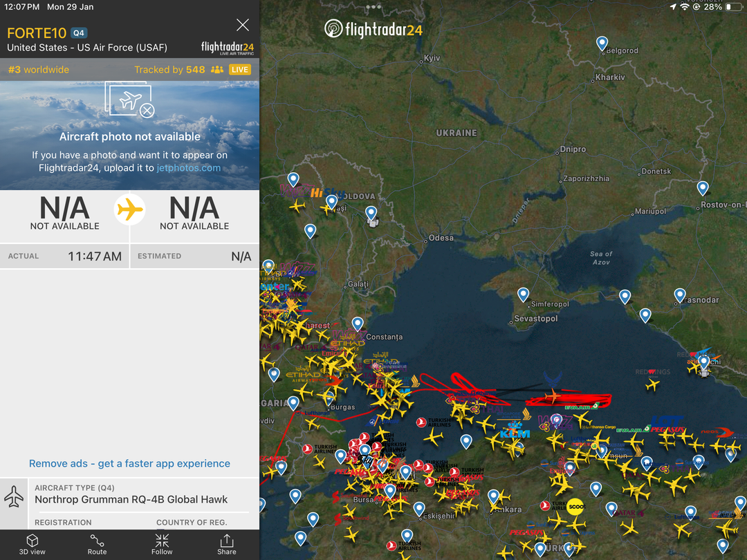Tap the yellow Scoot aircraft marker
The height and width of the screenshot is (560, 747).
tap(575, 507)
